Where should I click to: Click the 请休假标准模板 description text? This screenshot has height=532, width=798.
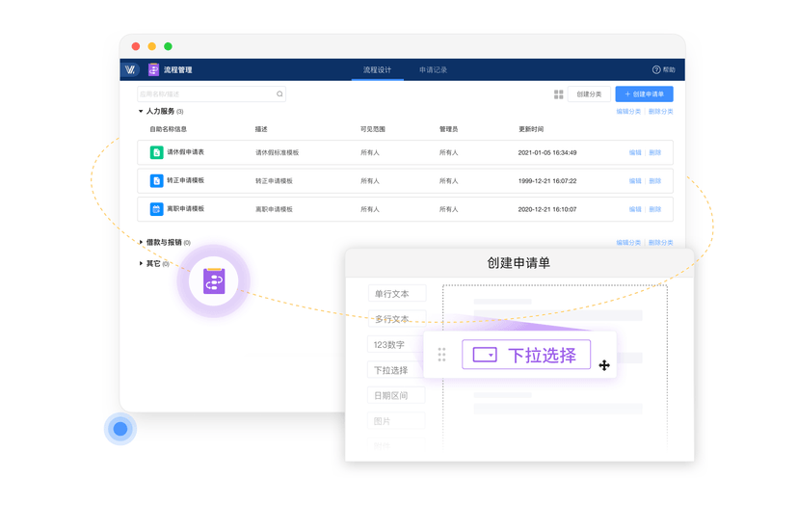point(278,152)
